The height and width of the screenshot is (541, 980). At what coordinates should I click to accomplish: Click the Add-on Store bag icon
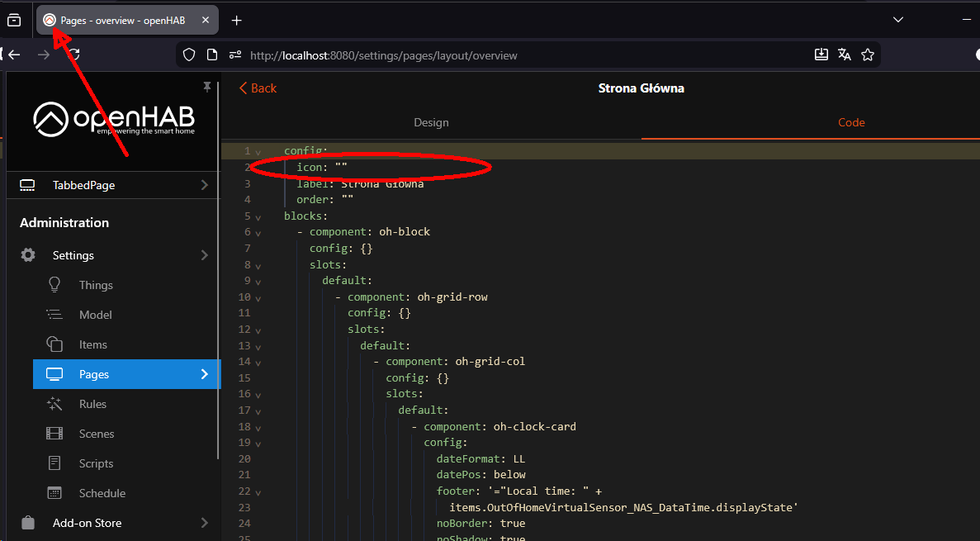28,523
